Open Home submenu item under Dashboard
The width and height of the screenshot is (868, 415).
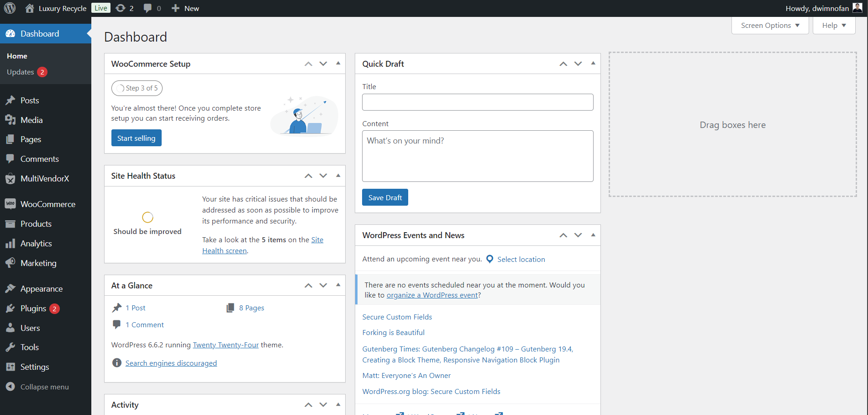(x=17, y=56)
